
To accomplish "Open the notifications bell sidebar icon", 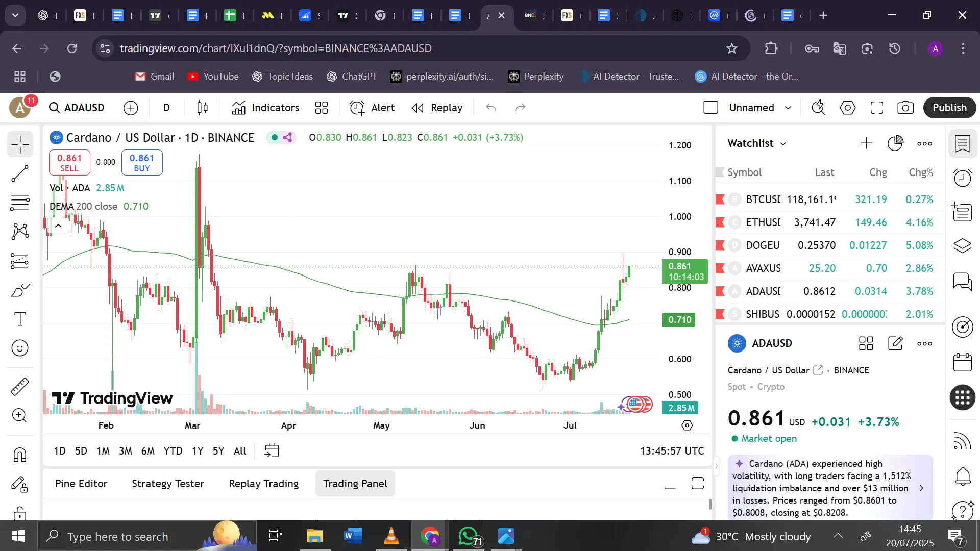I will [x=963, y=477].
